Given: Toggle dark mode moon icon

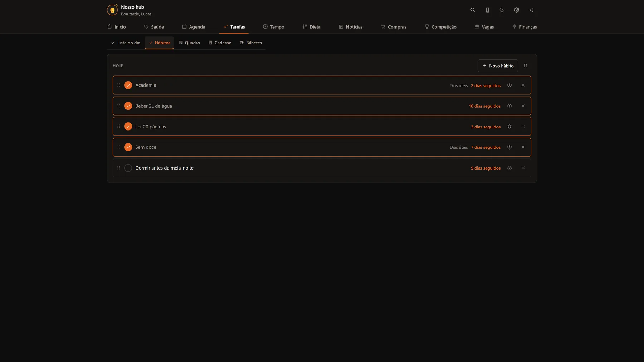Looking at the screenshot, I should (502, 10).
